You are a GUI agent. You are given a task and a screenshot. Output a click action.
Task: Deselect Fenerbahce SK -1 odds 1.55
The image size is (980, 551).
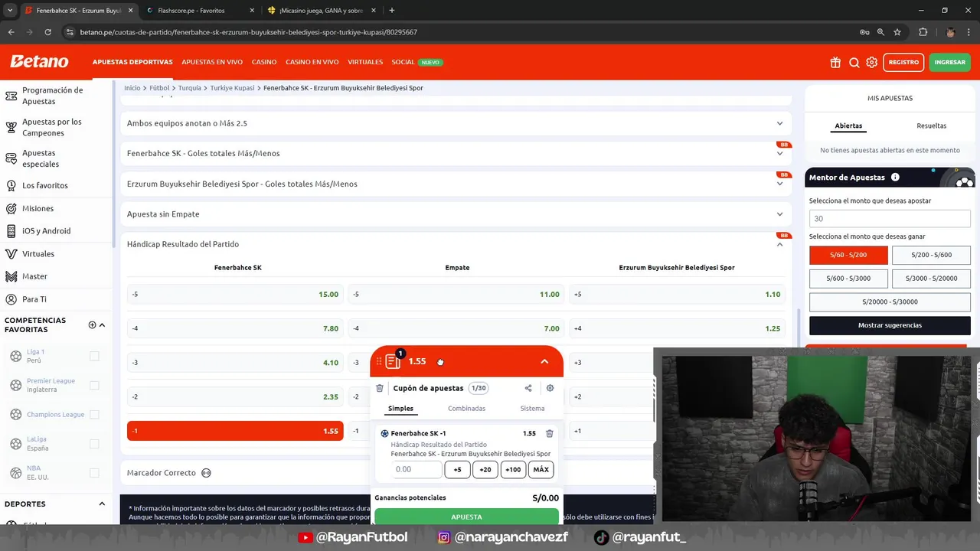point(235,431)
